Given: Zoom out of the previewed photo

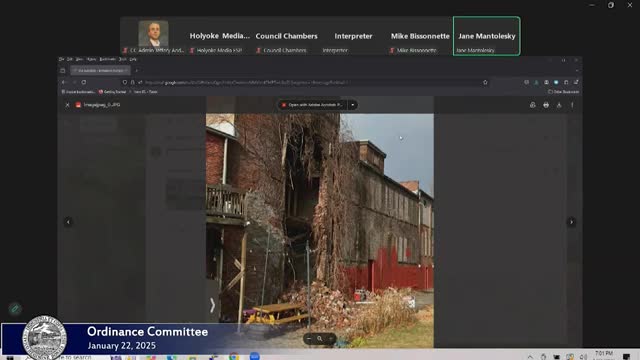Looking at the screenshot, I should click(309, 338).
